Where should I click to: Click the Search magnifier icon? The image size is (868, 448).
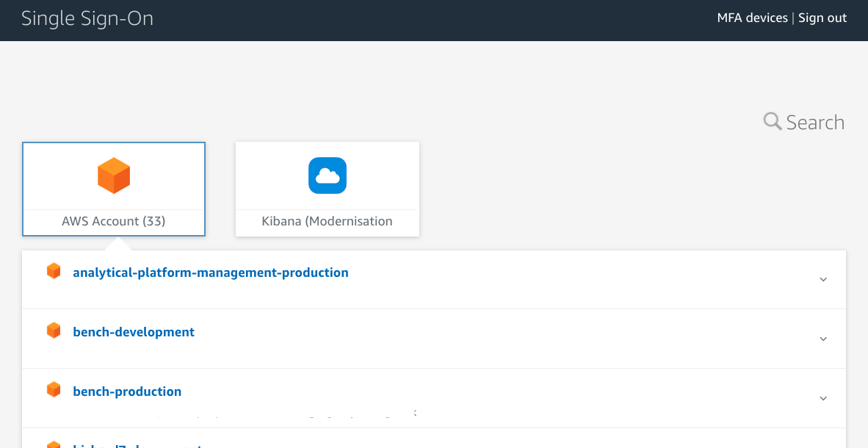click(x=772, y=121)
